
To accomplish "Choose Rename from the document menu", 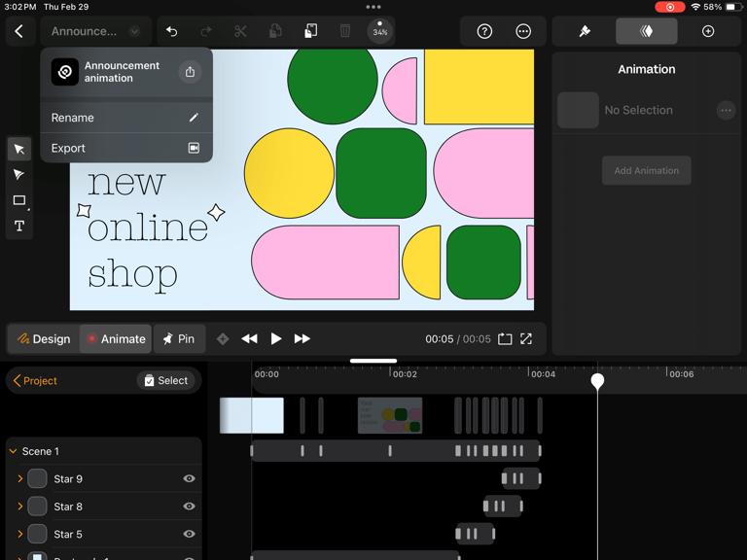I will [126, 118].
